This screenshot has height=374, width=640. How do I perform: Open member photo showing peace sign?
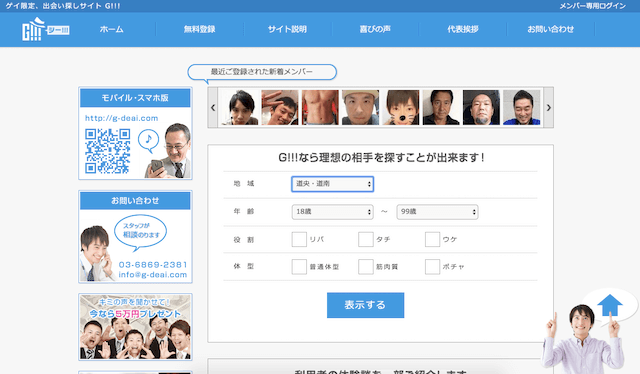280,107
